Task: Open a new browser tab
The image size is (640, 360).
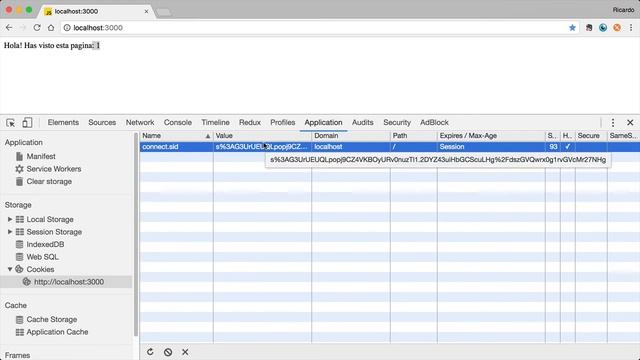Action: pyautogui.click(x=163, y=12)
